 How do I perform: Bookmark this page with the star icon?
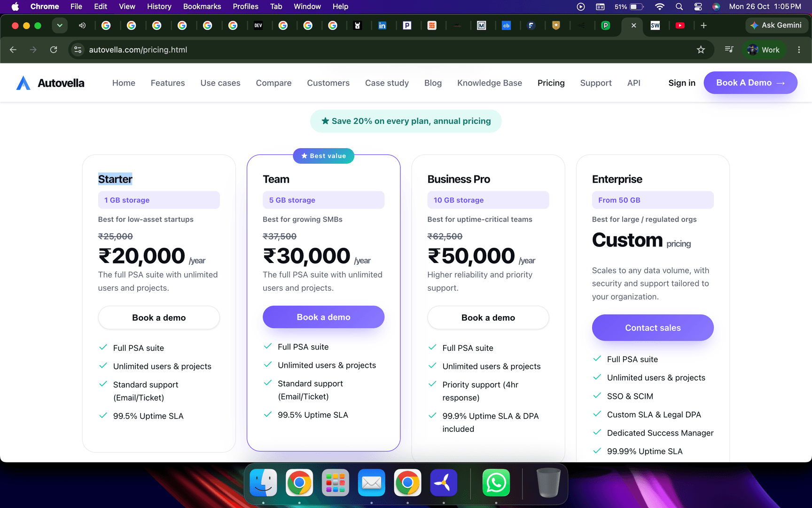pyautogui.click(x=701, y=50)
